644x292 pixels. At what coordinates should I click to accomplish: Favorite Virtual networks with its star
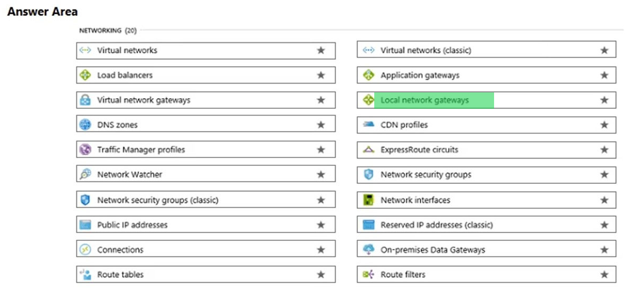coord(320,50)
